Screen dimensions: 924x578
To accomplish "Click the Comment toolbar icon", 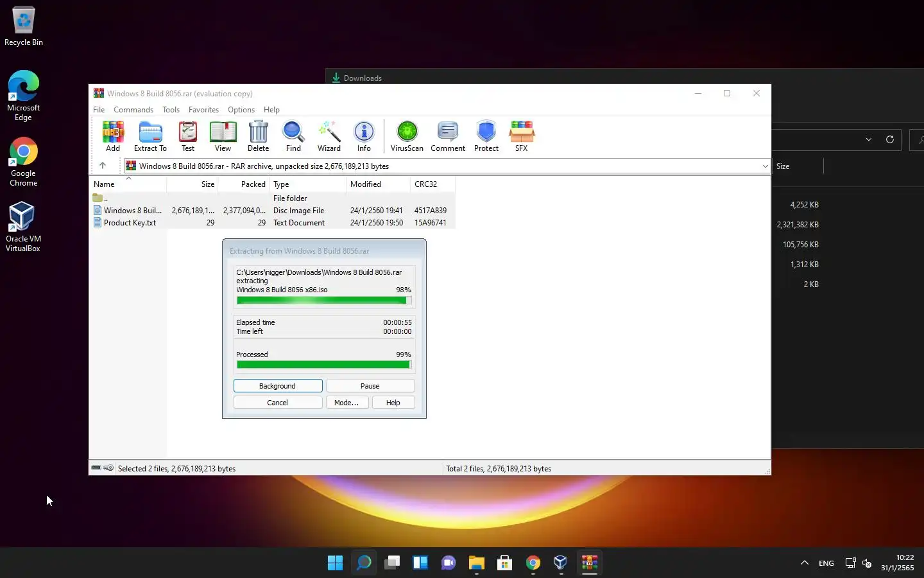I will tap(448, 136).
